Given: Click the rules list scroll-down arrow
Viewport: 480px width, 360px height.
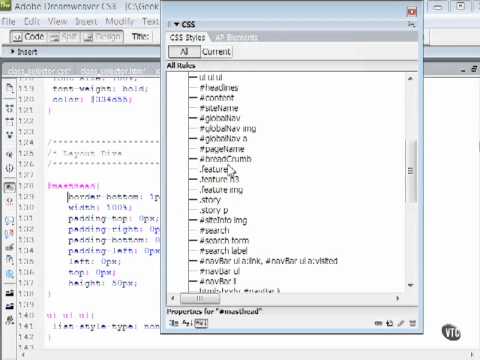Looking at the screenshot, I should [x=411, y=285].
